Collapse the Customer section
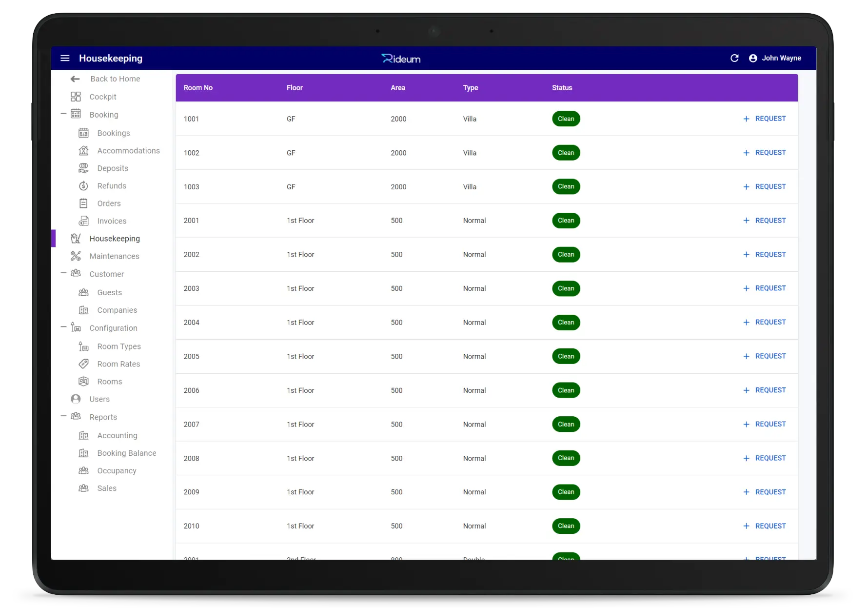The image size is (868, 608). [63, 273]
